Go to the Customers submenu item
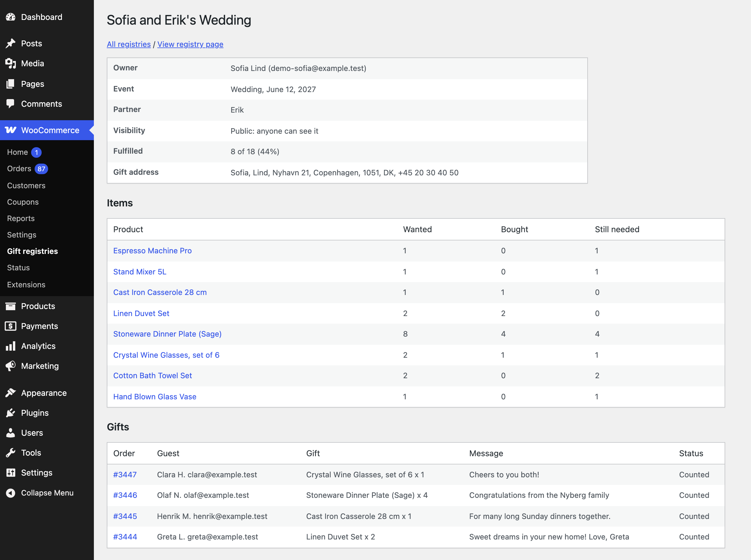 26,185
